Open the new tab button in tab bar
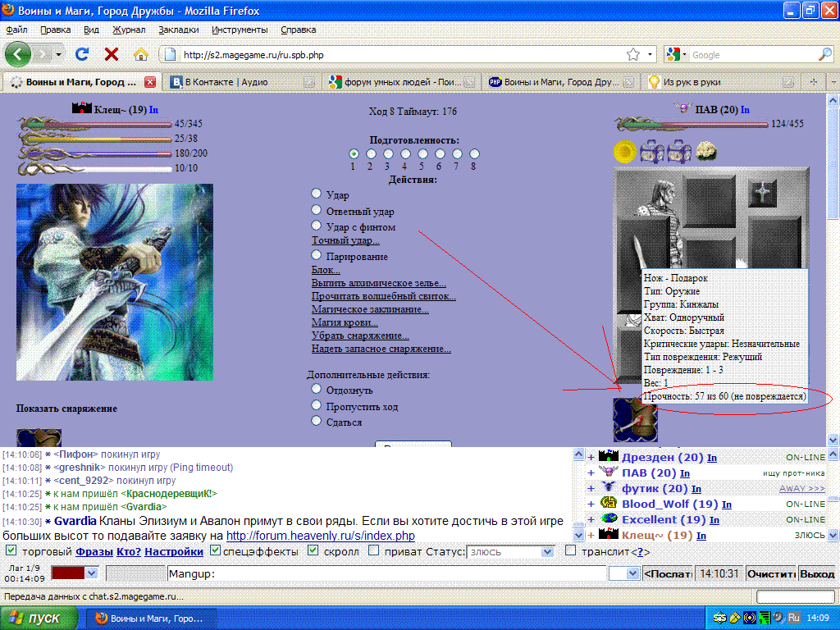The height and width of the screenshot is (630, 840). [814, 82]
